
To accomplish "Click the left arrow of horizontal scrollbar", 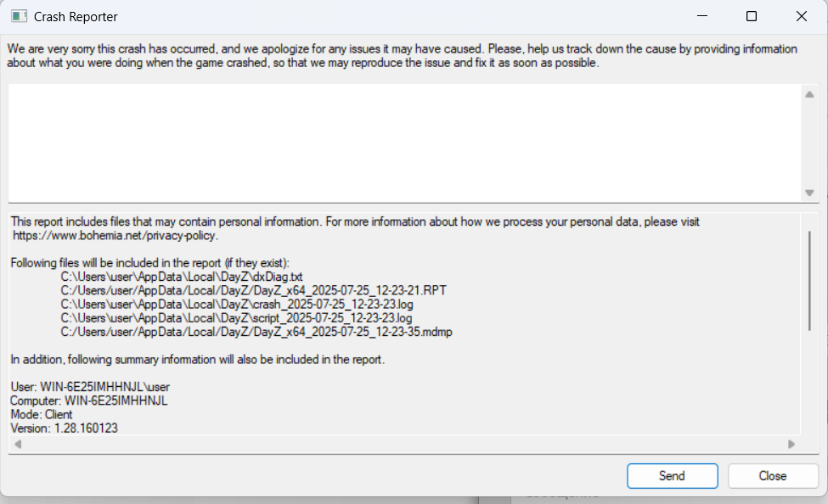I will click(x=18, y=445).
